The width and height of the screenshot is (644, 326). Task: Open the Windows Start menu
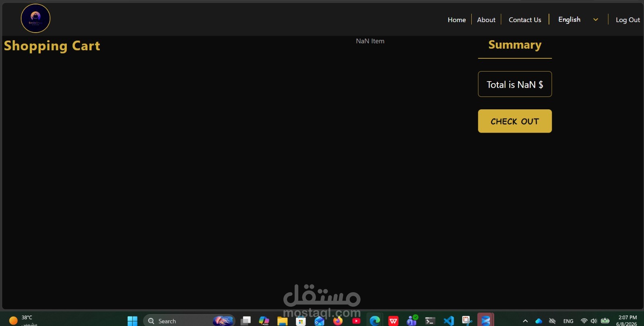click(x=132, y=321)
